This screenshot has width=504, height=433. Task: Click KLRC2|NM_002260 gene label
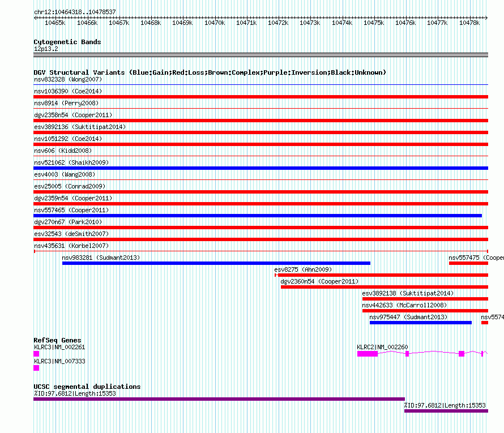(x=382, y=347)
